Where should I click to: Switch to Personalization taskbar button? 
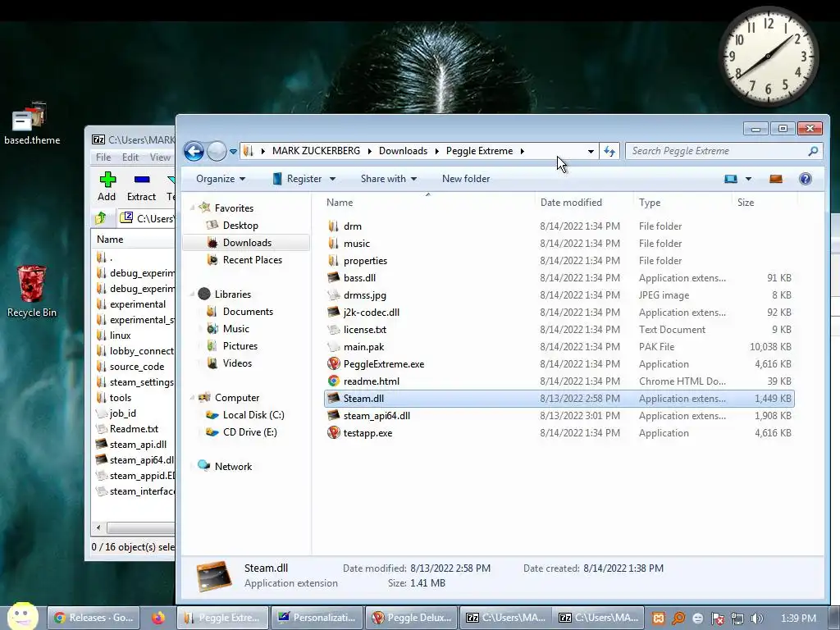pos(317,618)
